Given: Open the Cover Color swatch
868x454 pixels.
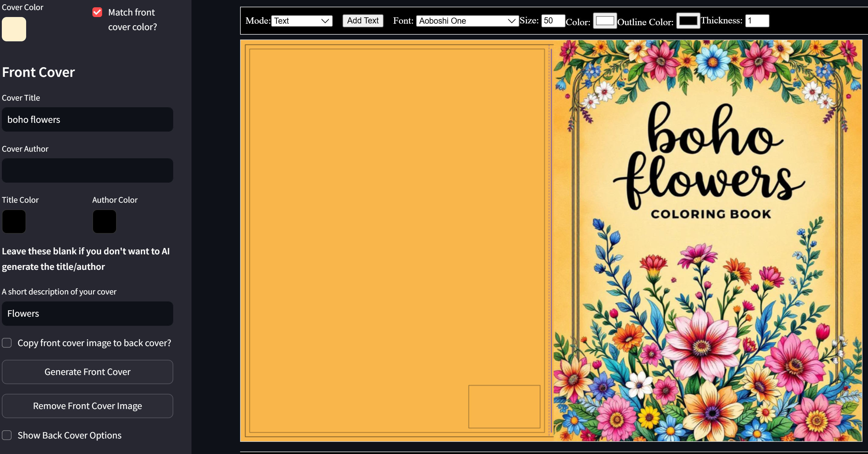Looking at the screenshot, I should coord(14,29).
